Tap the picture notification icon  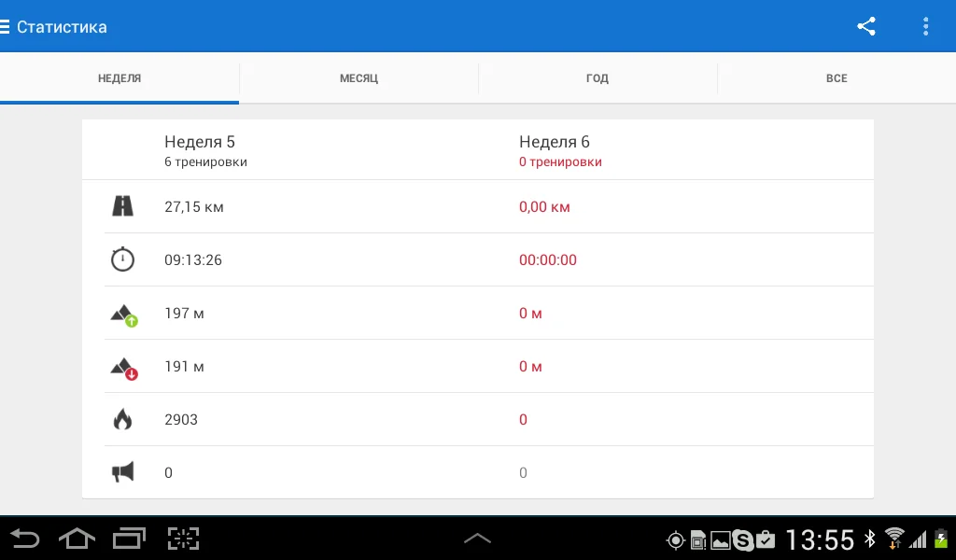pyautogui.click(x=720, y=539)
